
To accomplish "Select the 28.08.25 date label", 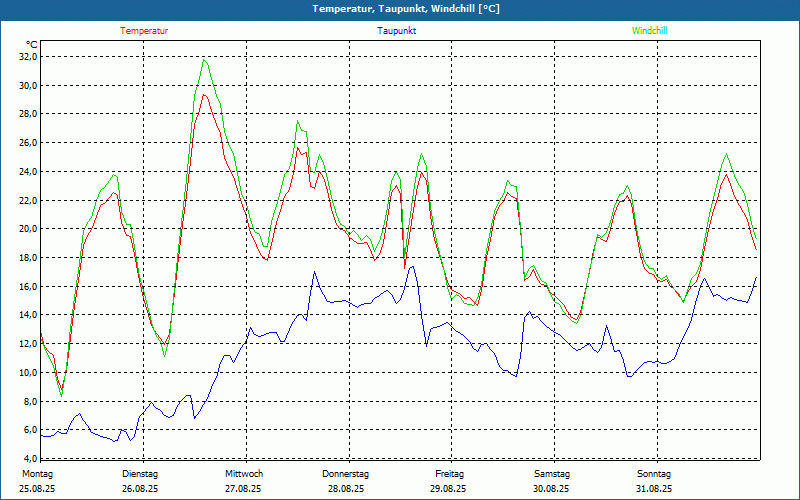I will [x=346, y=489].
